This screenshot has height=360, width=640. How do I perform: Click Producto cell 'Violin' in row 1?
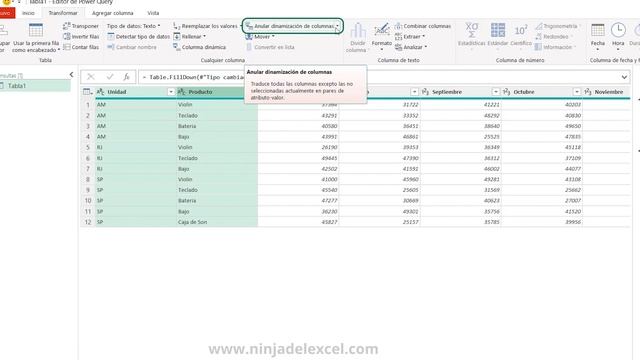(x=217, y=105)
